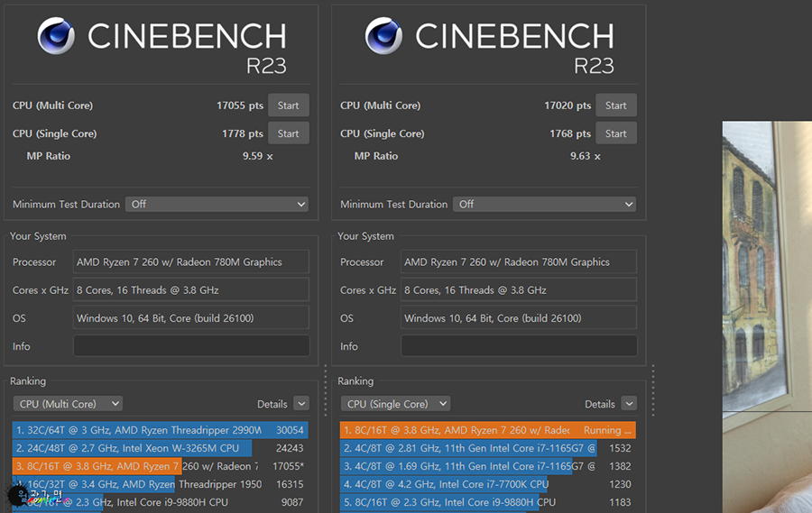Screen dimensions: 812x513
Task: Click Cinebench logo icon in left window
Action: tap(56, 36)
